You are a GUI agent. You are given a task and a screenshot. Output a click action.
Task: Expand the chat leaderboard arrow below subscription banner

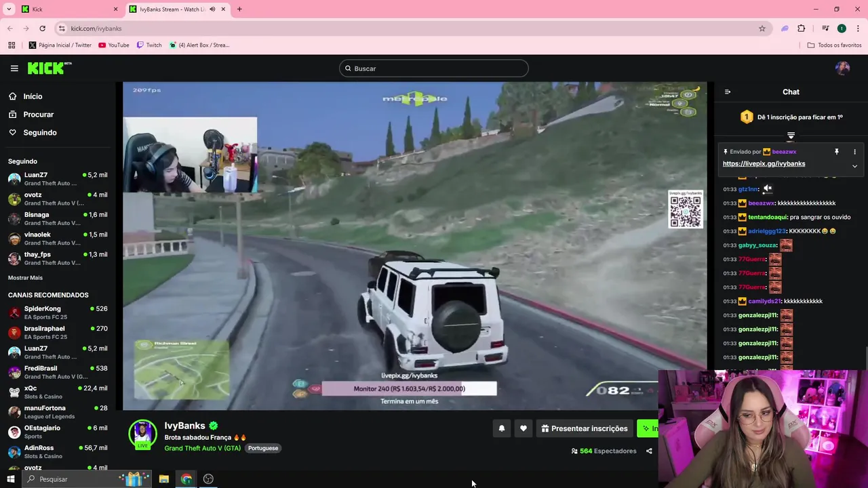point(791,136)
